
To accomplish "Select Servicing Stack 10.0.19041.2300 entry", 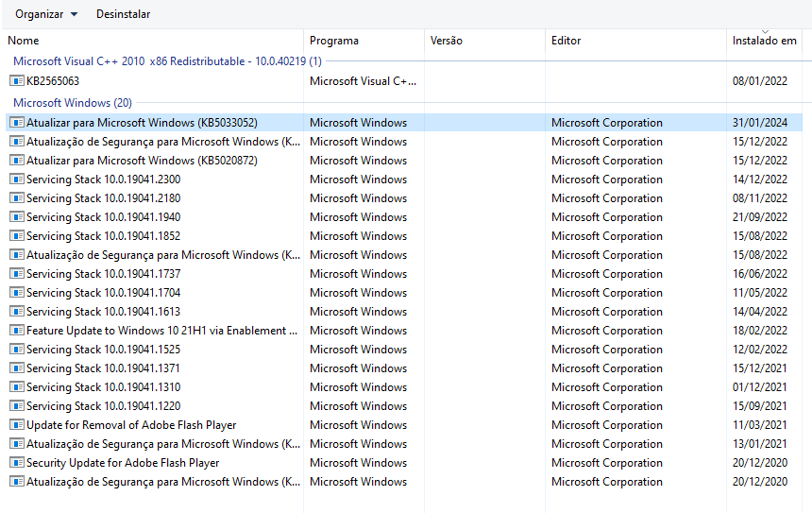I will coord(104,180).
